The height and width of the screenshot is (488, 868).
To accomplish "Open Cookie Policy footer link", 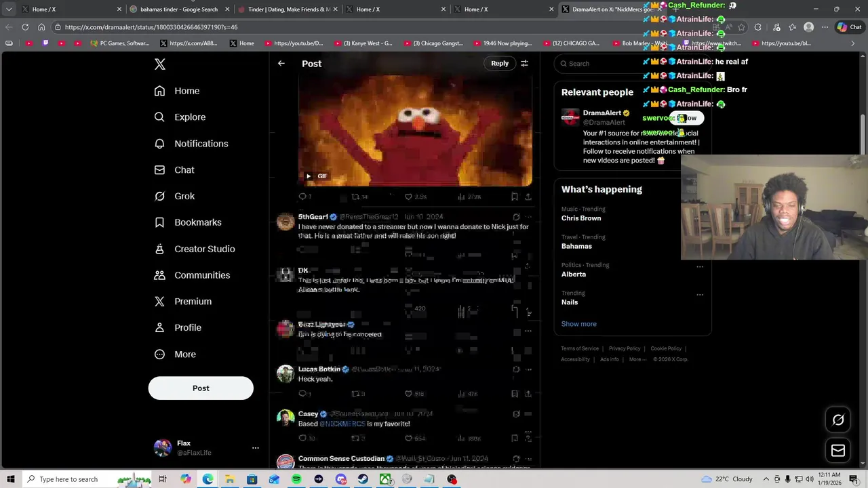I will 666,348.
